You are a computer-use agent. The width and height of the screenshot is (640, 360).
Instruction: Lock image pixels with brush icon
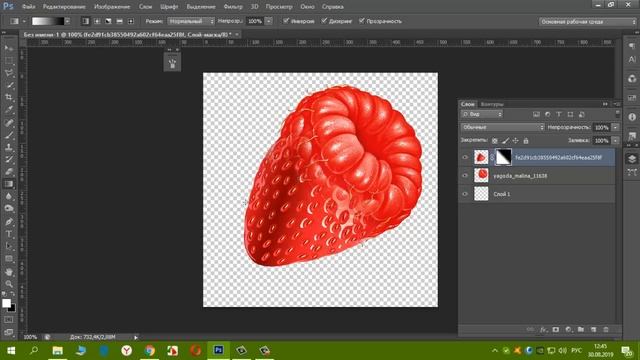tap(505, 140)
